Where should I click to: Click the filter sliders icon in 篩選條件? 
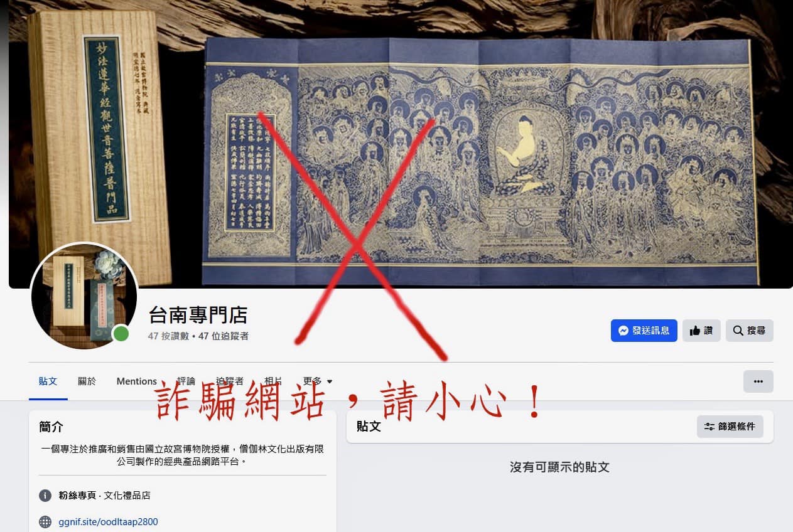[709, 427]
